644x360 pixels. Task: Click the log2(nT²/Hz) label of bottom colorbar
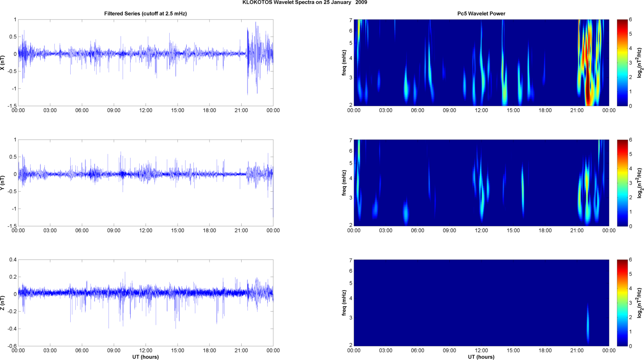point(640,303)
